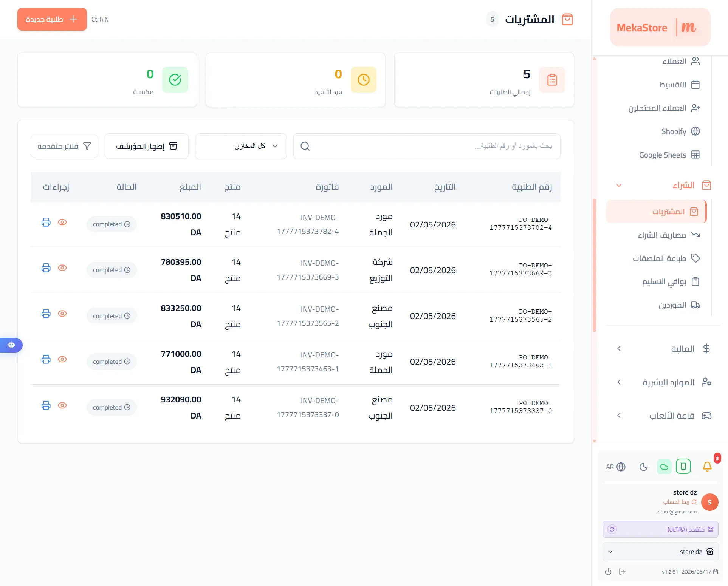Screen dimensions: 728x586
Task: Click ربط الحساب account link
Action: point(680,502)
